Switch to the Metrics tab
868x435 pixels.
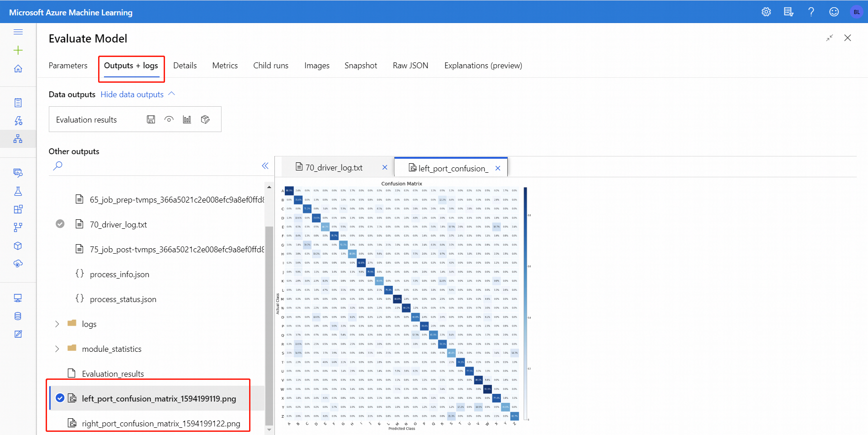[x=225, y=66]
